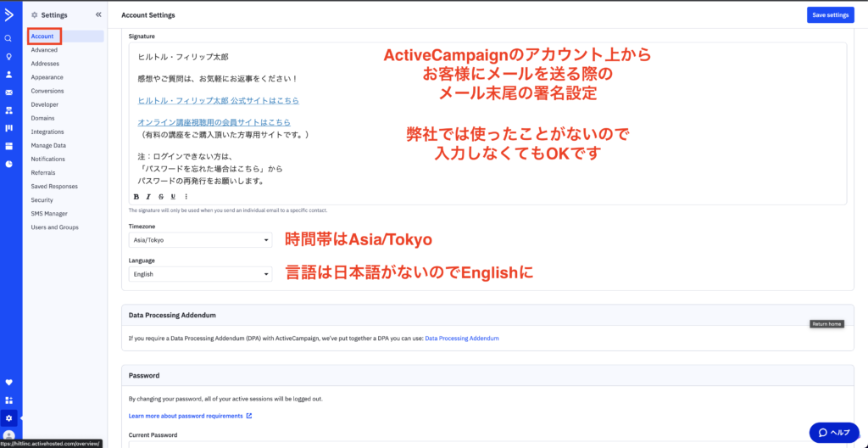The image size is (868, 448).
Task: Apply italic in signature editor
Action: [148, 196]
